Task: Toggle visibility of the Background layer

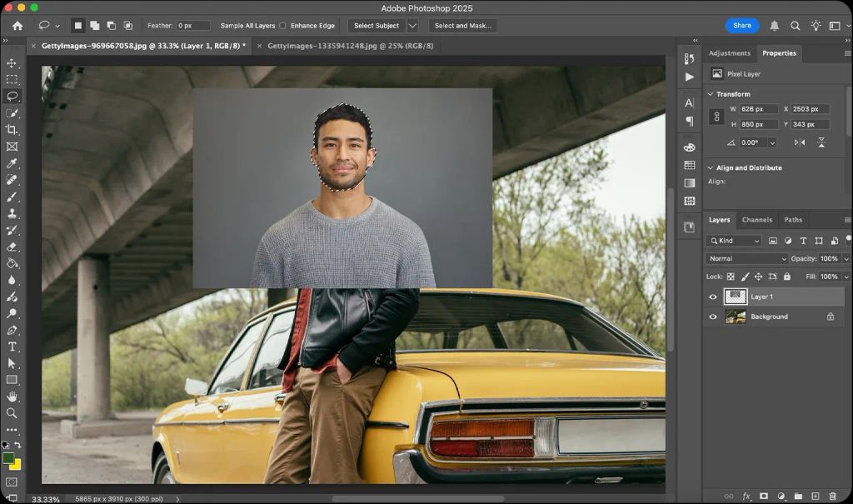Action: click(713, 317)
